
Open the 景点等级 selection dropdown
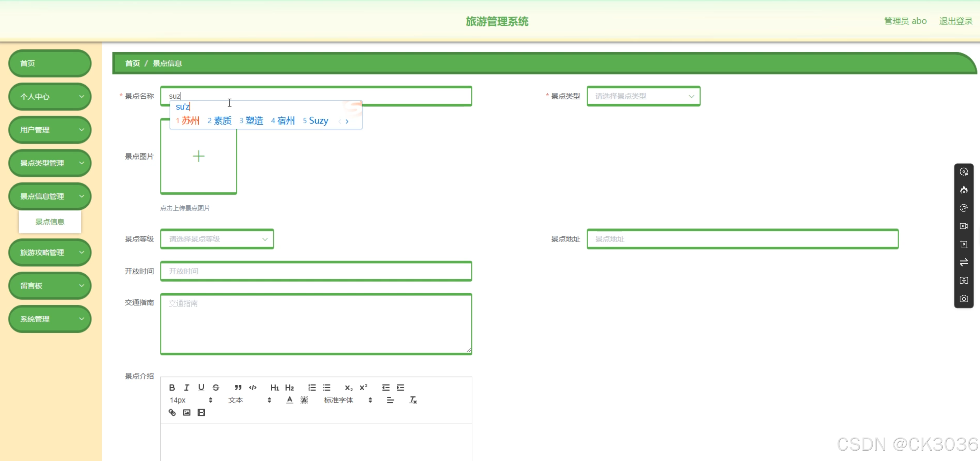click(x=217, y=239)
